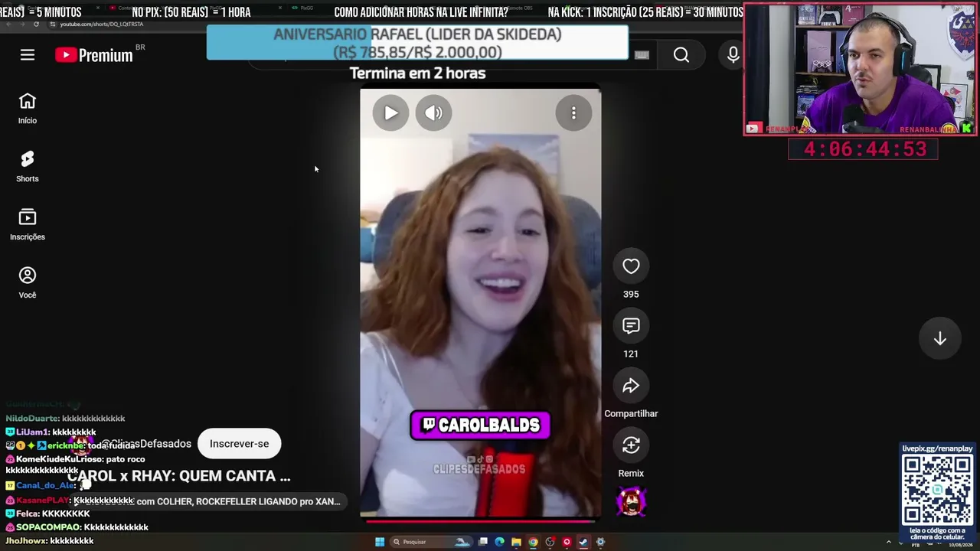Click the LiUam1 chat username
Screen dimensions: 980x551
(x=33, y=432)
